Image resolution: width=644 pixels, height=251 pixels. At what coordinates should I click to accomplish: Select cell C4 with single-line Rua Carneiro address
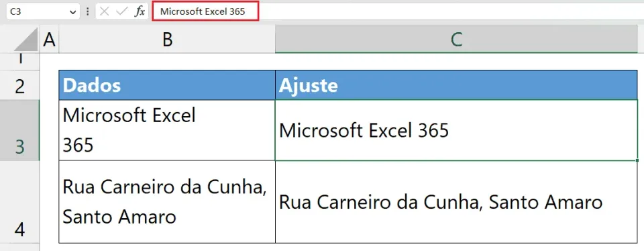[x=456, y=202]
